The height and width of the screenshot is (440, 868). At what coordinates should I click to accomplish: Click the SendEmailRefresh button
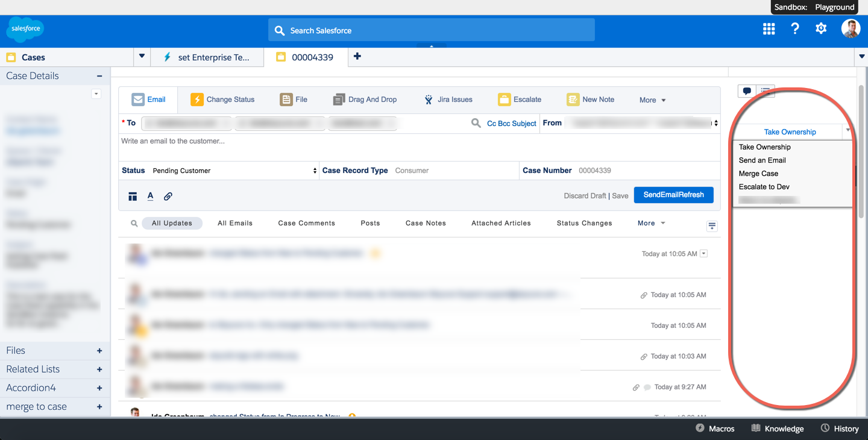673,195
